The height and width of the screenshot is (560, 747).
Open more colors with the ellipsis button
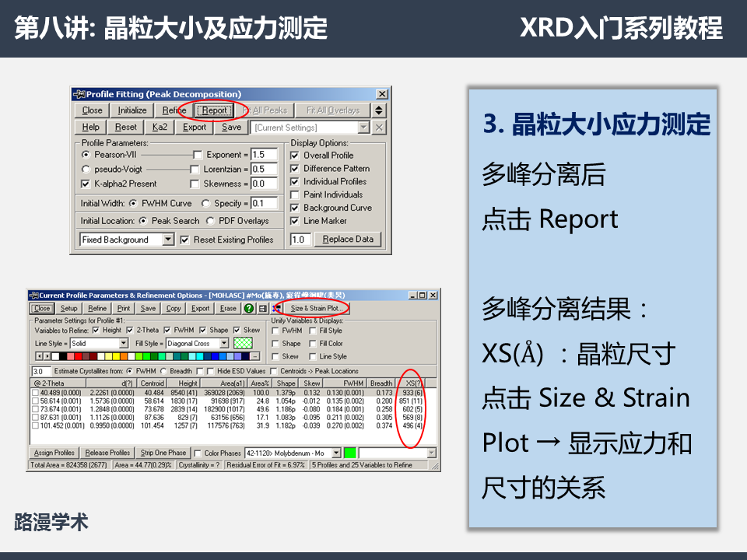pyautogui.click(x=255, y=356)
